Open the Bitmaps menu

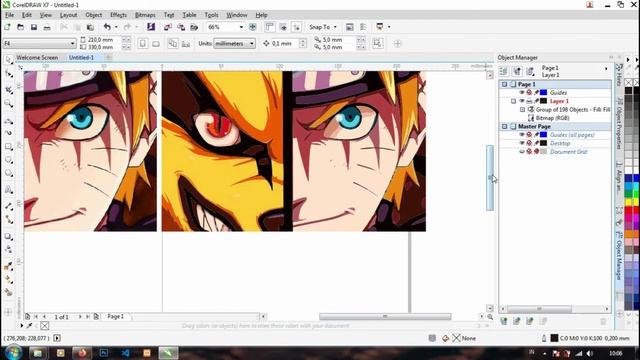pyautogui.click(x=145, y=15)
